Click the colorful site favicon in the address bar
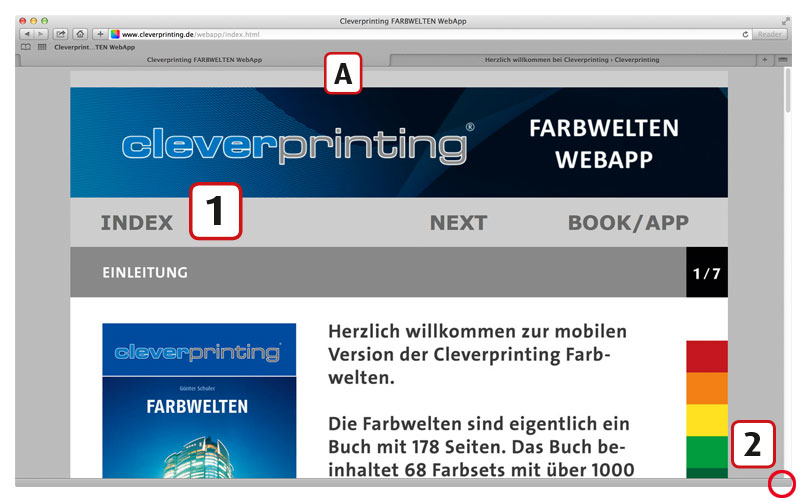 tap(115, 34)
